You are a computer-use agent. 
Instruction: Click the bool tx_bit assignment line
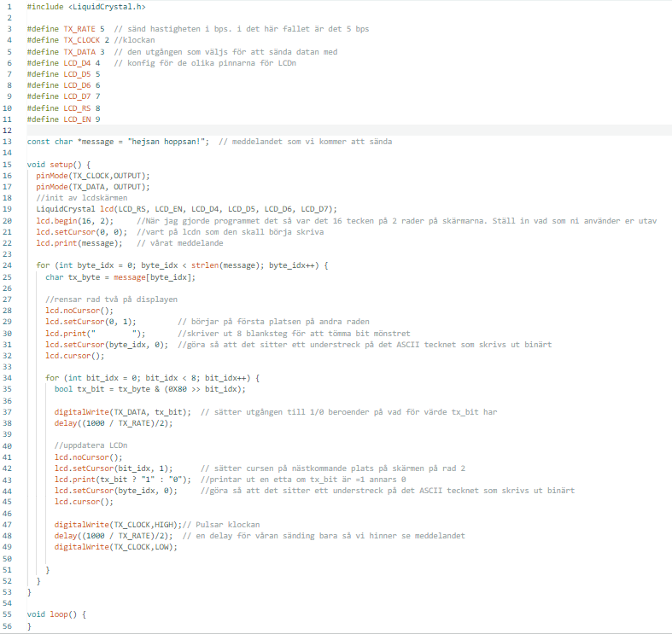(149, 389)
